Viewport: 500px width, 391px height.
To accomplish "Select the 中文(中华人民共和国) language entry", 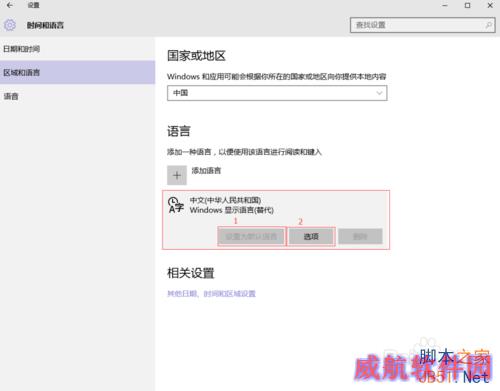I will 276,220.
